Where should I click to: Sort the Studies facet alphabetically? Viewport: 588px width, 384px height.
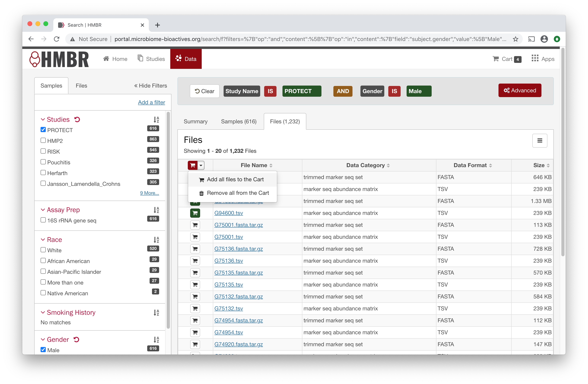pos(156,119)
